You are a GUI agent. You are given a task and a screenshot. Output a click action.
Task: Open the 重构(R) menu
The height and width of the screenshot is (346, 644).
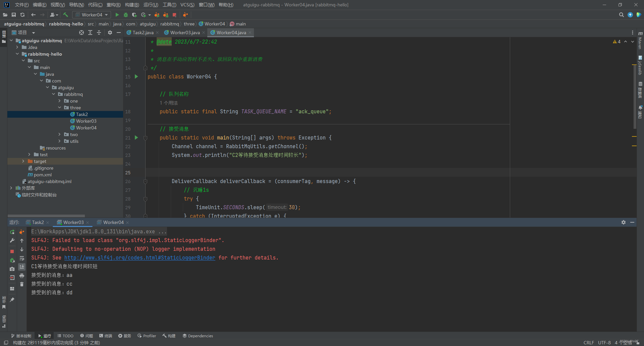click(x=113, y=5)
